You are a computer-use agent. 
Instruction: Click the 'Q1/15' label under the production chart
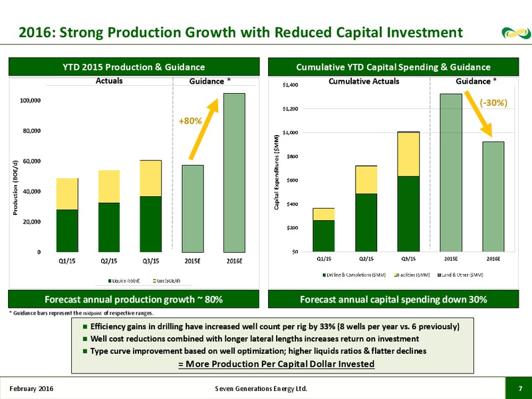click(x=67, y=261)
